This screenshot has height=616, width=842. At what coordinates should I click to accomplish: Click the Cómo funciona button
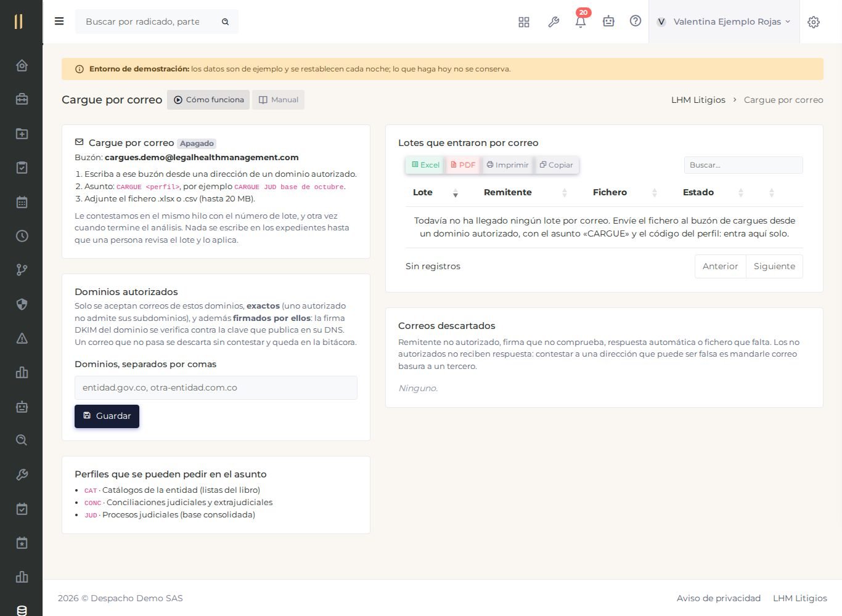[x=208, y=100]
